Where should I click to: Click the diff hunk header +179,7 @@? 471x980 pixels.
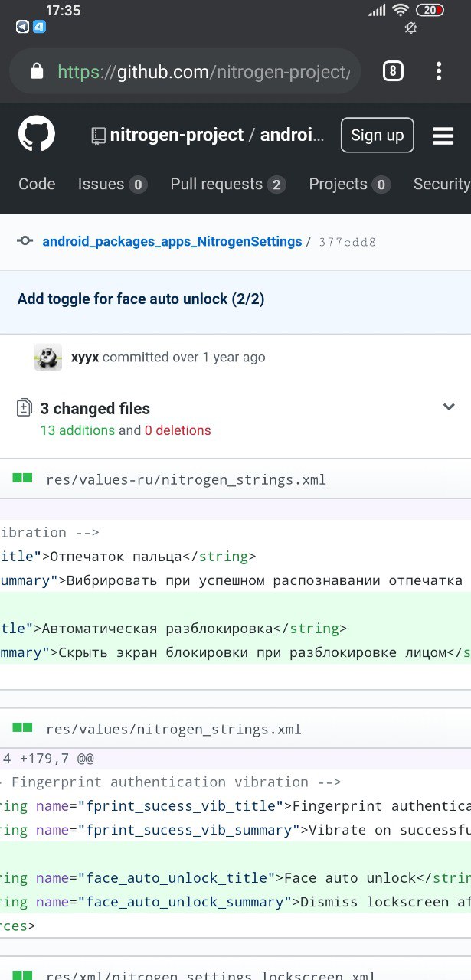point(235,759)
